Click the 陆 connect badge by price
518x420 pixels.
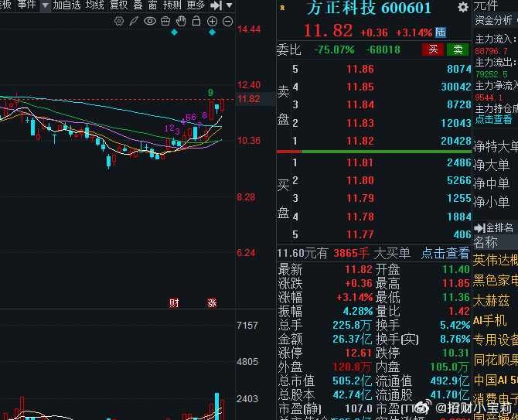441,32
